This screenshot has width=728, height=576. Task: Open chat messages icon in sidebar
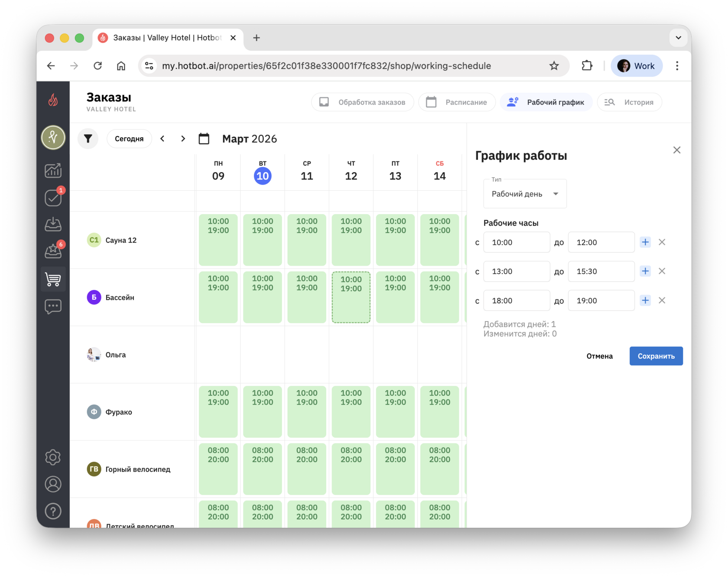(x=53, y=306)
